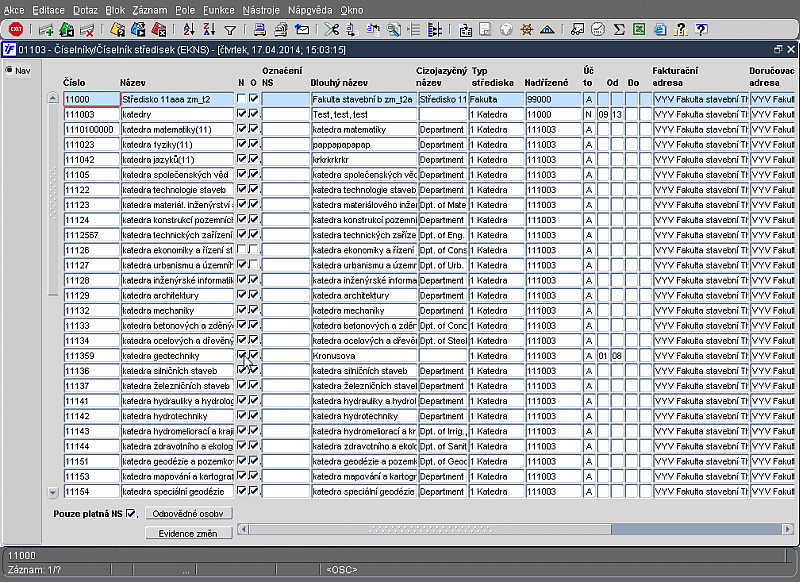Image resolution: width=800 pixels, height=582 pixels.
Task: Restore the inner form window
Action: [x=778, y=49]
